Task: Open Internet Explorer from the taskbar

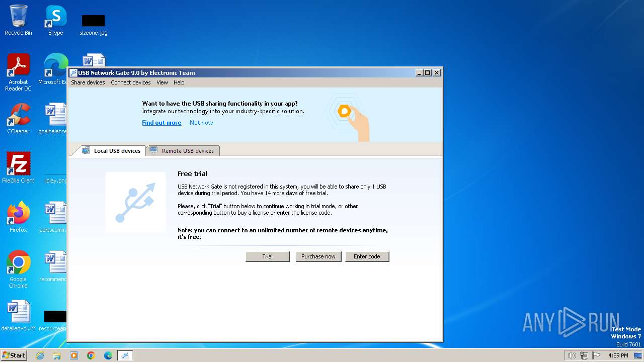Action: (40, 355)
